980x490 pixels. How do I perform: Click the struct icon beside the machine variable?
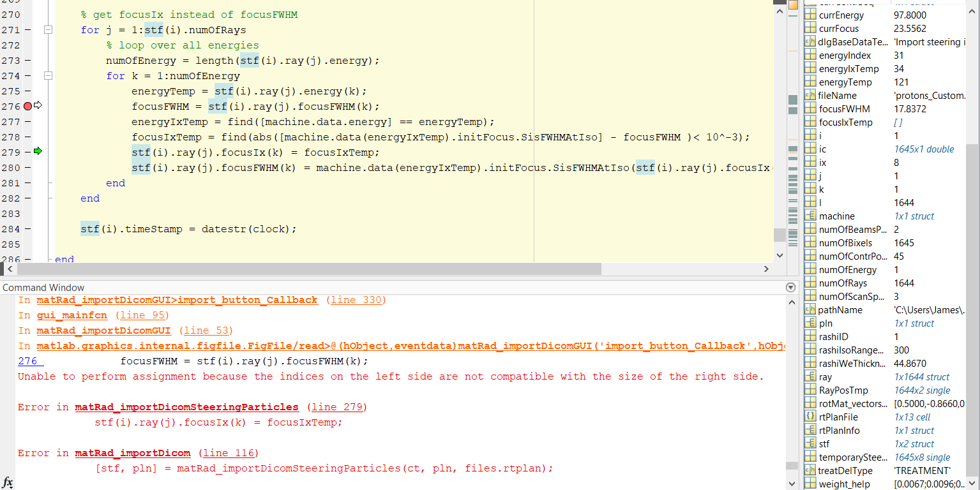pyautogui.click(x=811, y=216)
